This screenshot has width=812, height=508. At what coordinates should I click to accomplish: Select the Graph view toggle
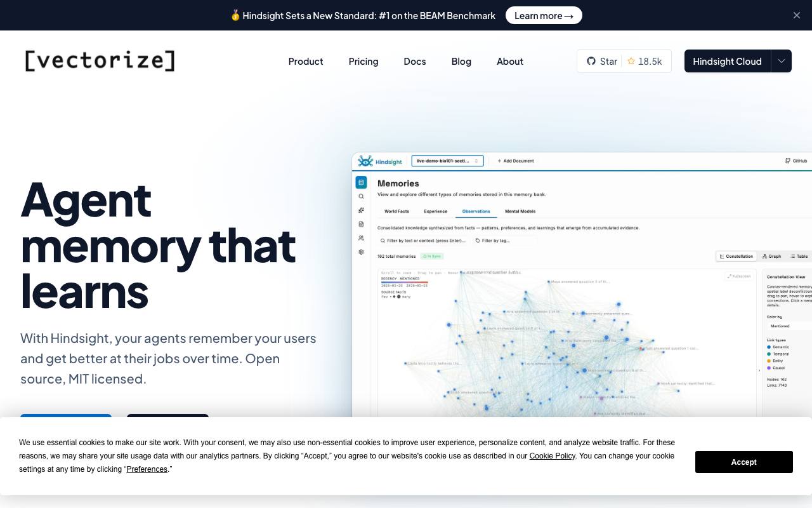pos(772,256)
